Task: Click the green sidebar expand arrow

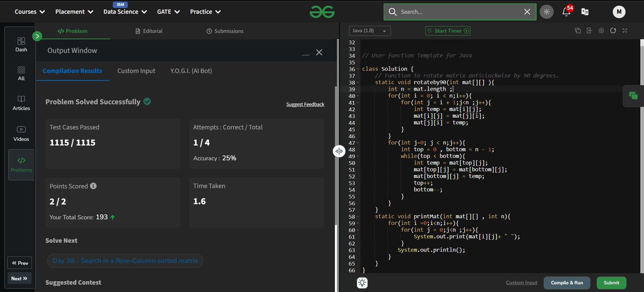Action: tap(37, 36)
